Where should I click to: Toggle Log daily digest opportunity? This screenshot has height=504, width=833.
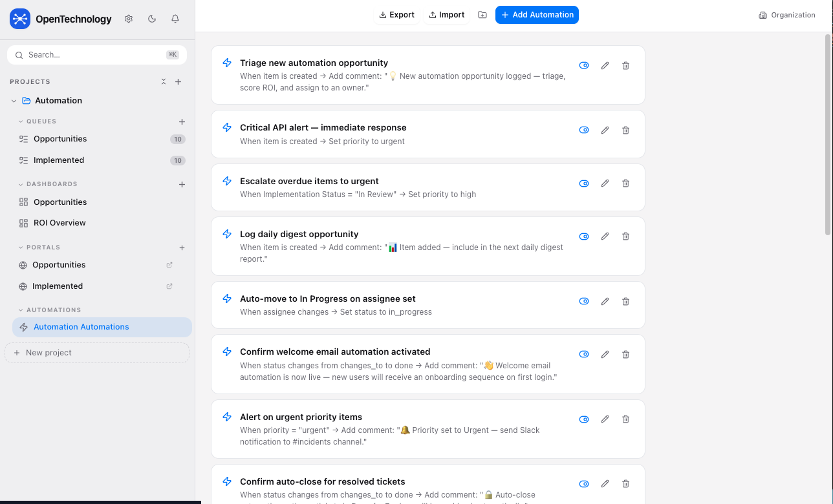click(x=584, y=236)
